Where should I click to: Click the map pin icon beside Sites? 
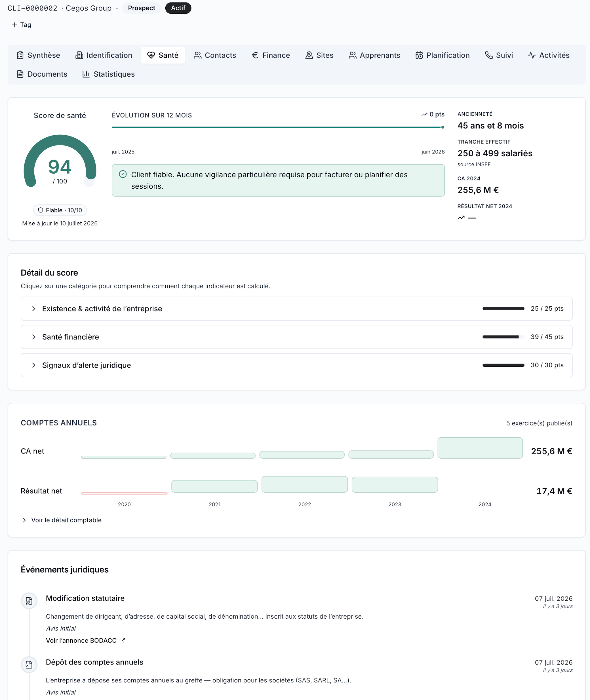309,55
